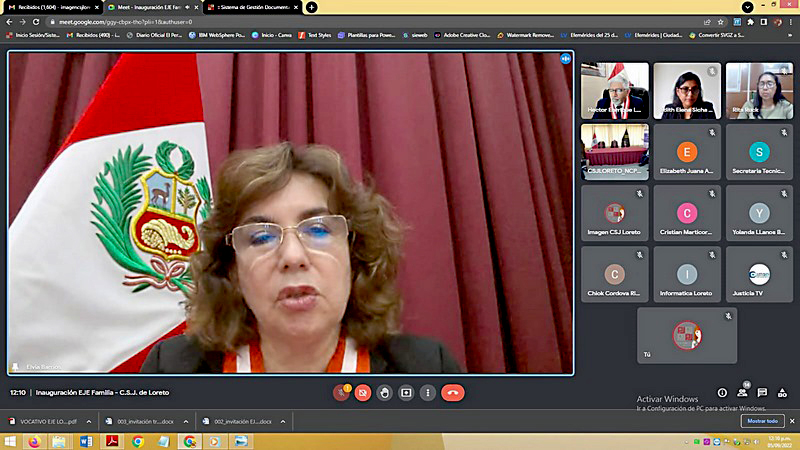Show the participants list panel
This screenshot has width=800, height=450.
pos(743,393)
